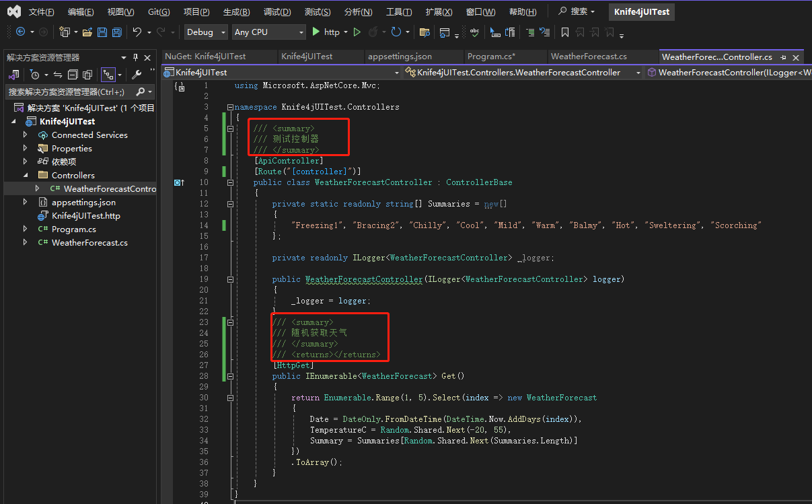Collapse the Summaries array on line 12

pyautogui.click(x=230, y=204)
